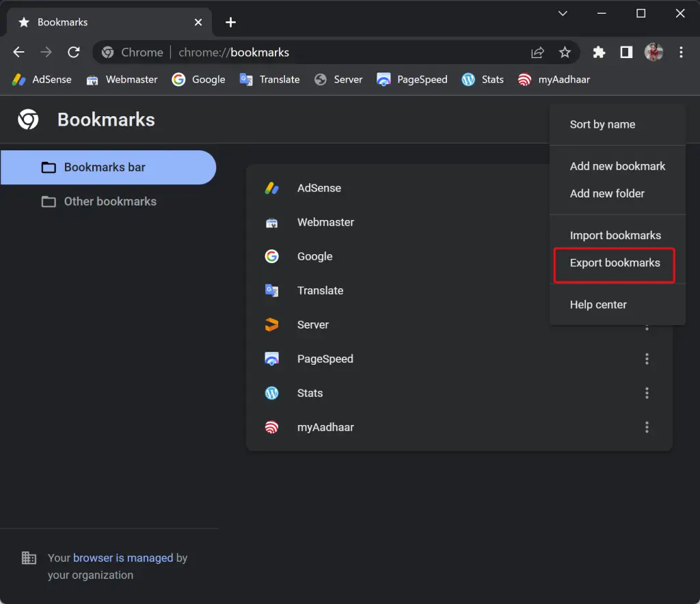This screenshot has height=604, width=700.
Task: Click the Chrome profile avatar icon
Action: [654, 52]
